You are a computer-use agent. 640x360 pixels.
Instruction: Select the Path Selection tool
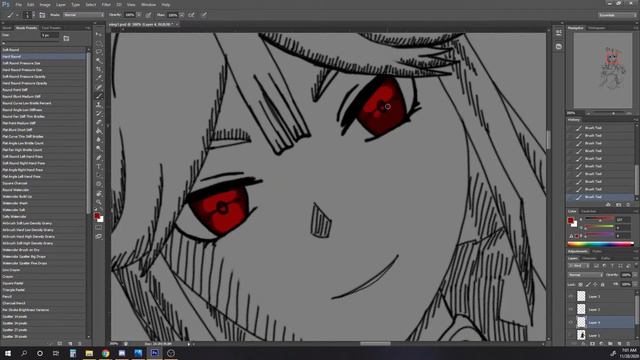pos(99,175)
